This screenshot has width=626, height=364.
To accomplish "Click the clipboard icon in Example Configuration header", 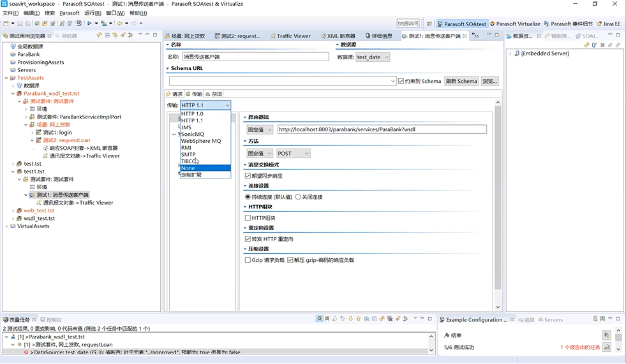I will pos(595,319).
